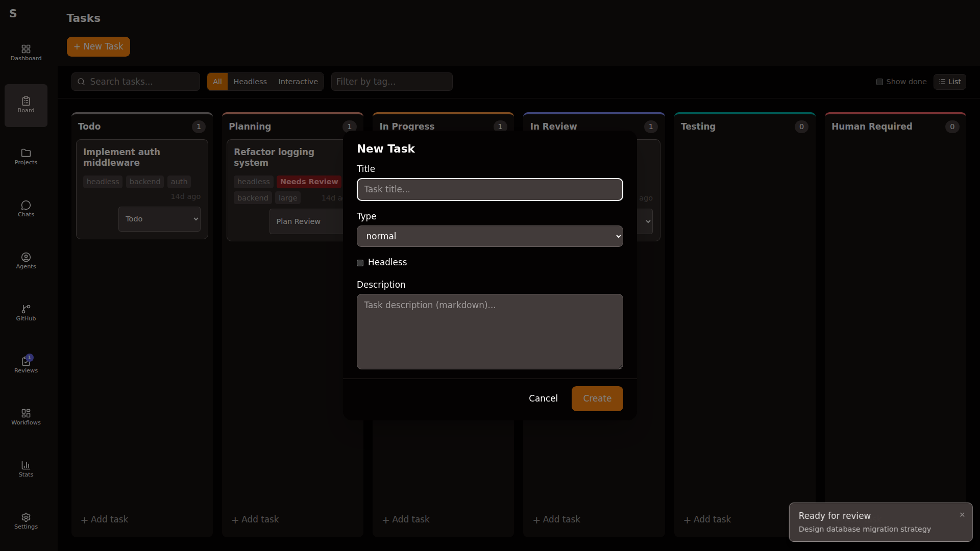Open Reviews with the pending notification
Screen dimensions: 980x551
click(x=26, y=364)
